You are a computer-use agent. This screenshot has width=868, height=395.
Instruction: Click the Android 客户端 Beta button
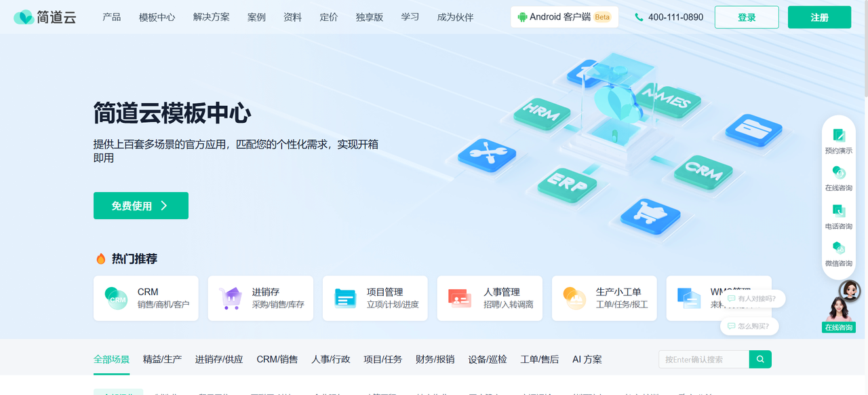pyautogui.click(x=565, y=17)
